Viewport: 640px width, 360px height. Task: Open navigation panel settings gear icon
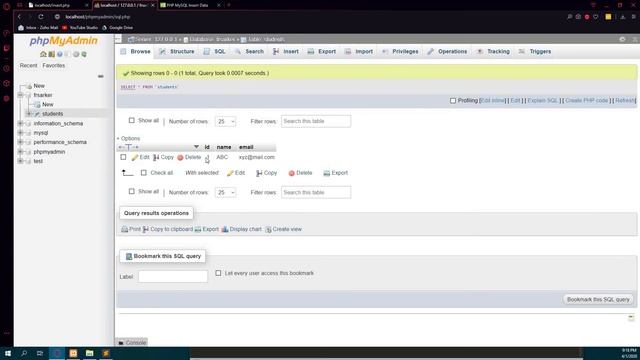76,54
